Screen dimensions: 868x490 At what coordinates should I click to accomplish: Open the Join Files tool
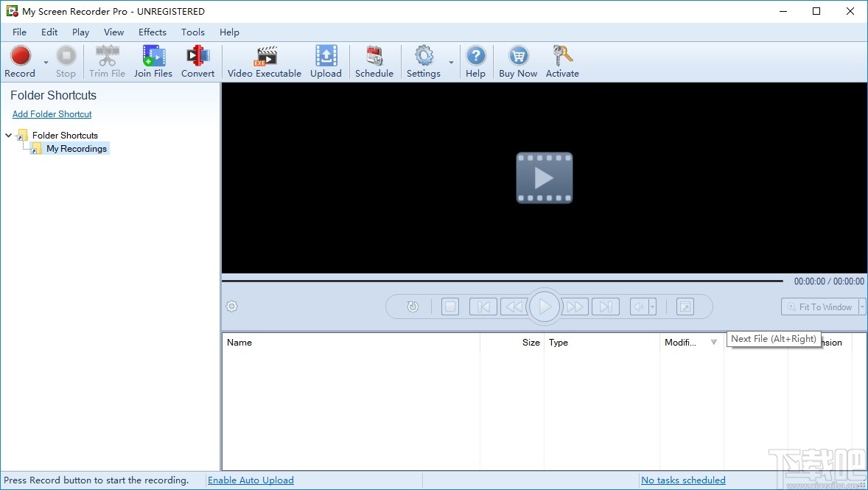coord(153,60)
